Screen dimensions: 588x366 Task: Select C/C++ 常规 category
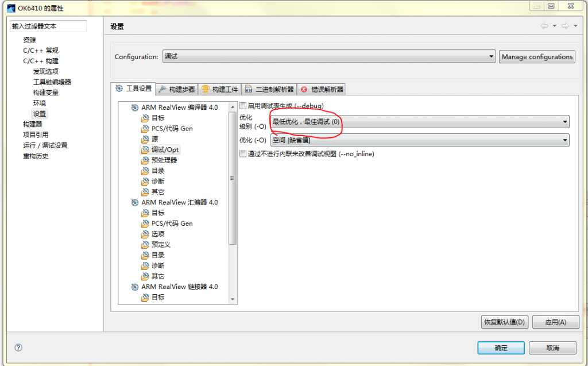[41, 51]
